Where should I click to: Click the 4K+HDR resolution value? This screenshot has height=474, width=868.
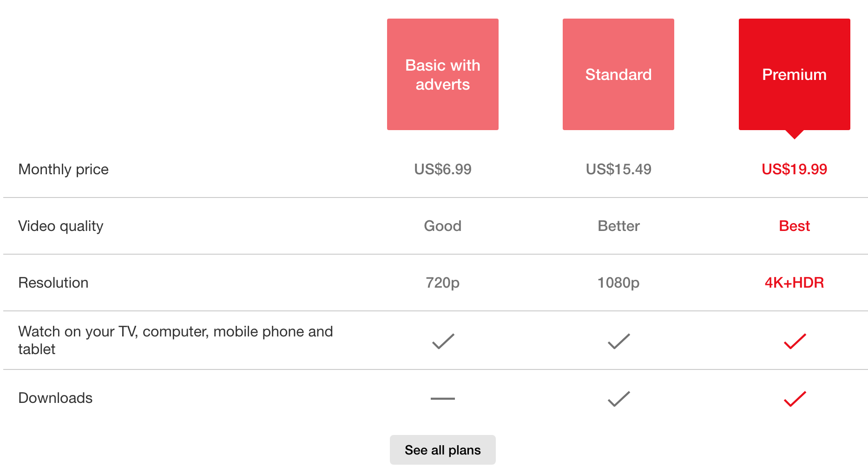click(794, 283)
